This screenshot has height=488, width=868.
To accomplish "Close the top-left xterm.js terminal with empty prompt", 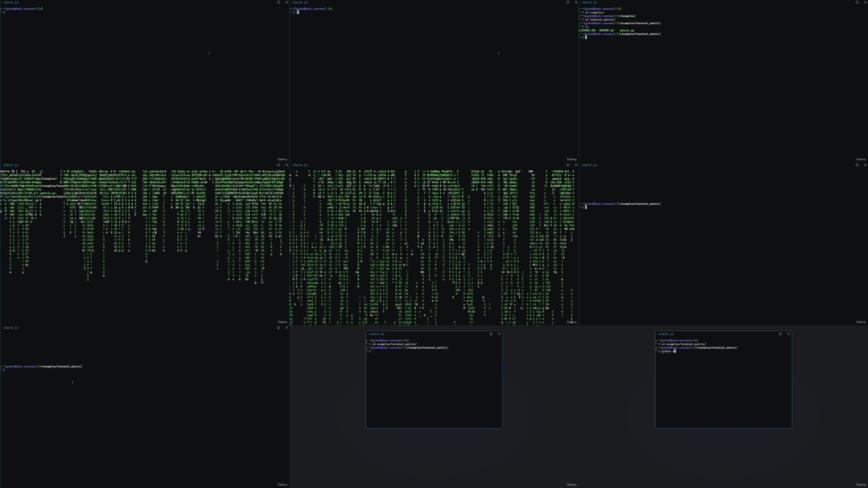I will point(286,2).
